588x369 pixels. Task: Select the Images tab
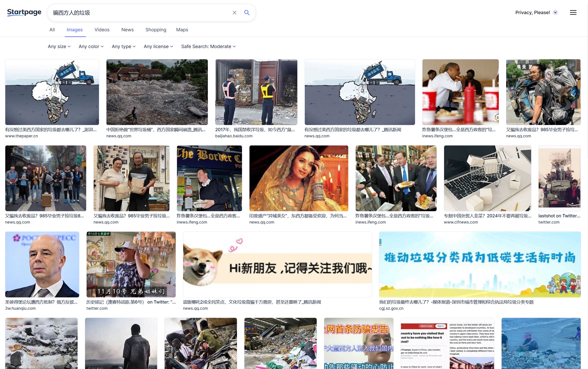[x=75, y=30]
